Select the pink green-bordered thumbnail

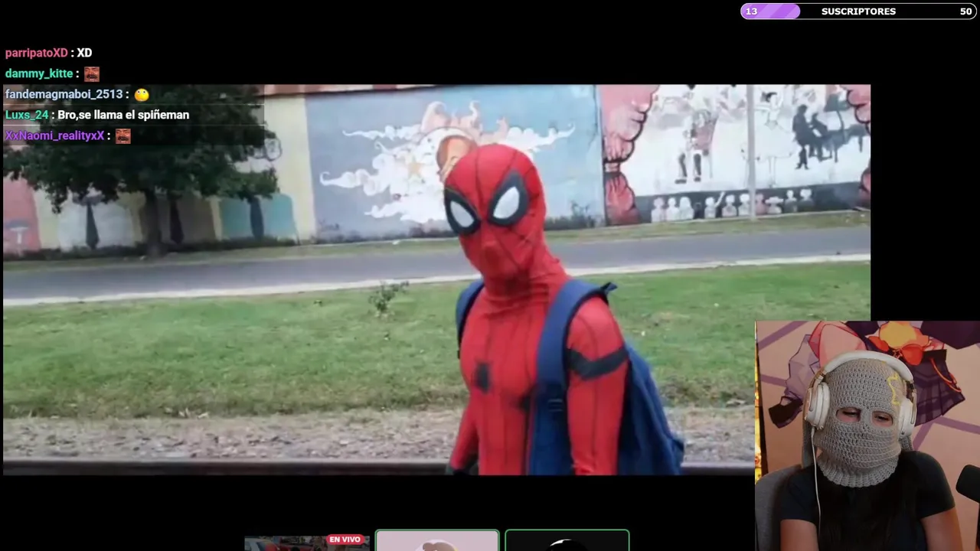point(437,540)
